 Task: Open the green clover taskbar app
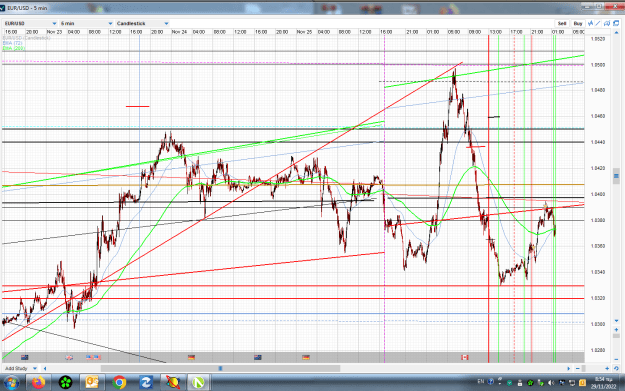point(65,383)
